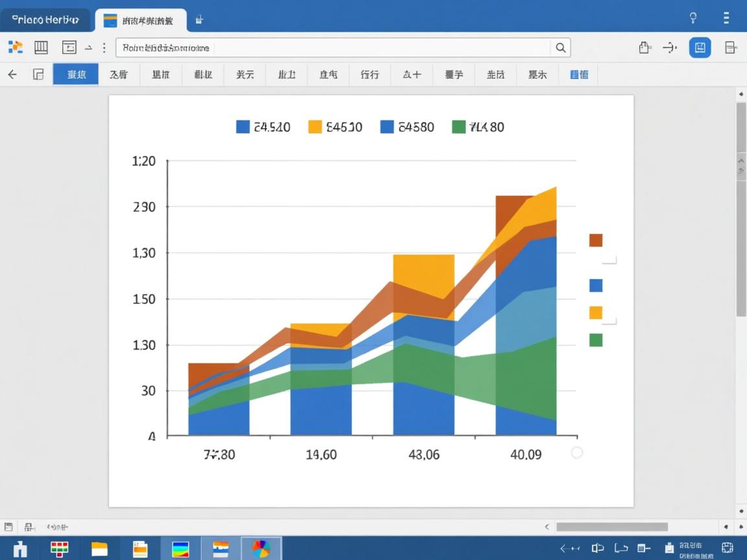This screenshot has height=560, width=747.
Task: Click the brown swatch in the right-side legend
Action: point(595,240)
